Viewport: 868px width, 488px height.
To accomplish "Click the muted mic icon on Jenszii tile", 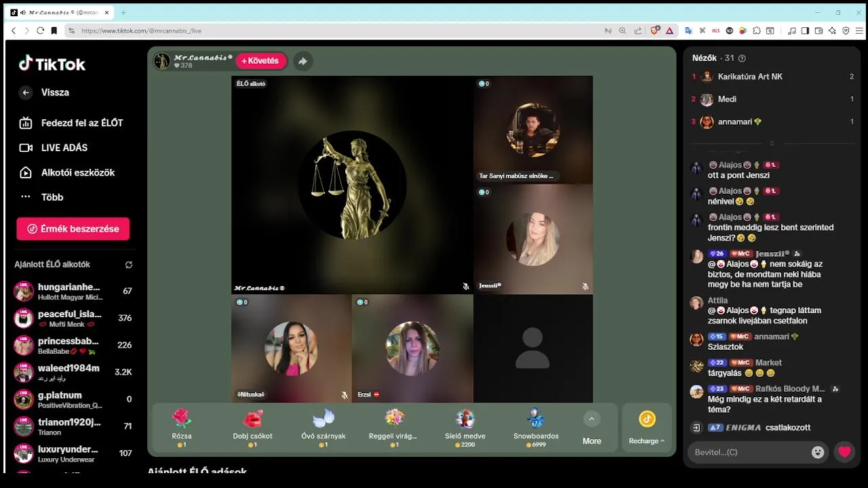I will point(585,287).
